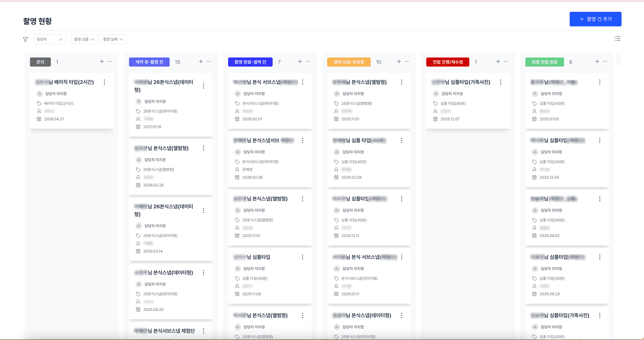Click plus icon on 문의 column
Image resolution: width=644 pixels, height=340 pixels.
tap(102, 61)
